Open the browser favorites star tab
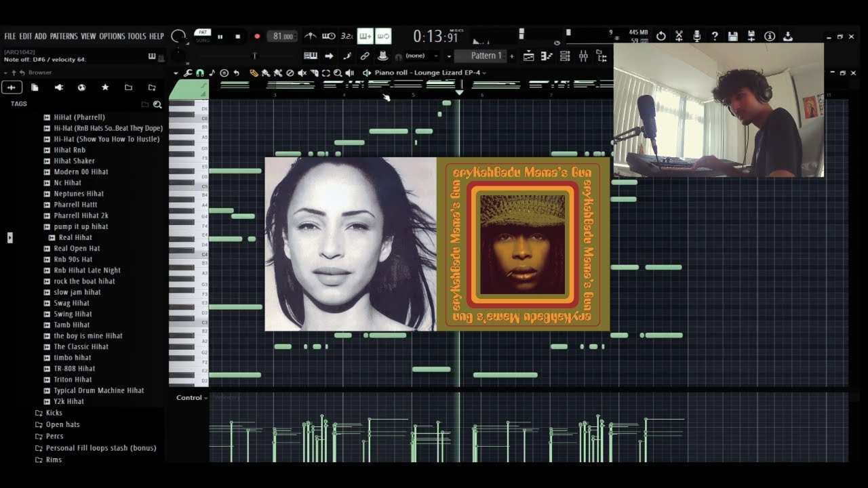Screen dimensions: 868x488 coord(105,87)
